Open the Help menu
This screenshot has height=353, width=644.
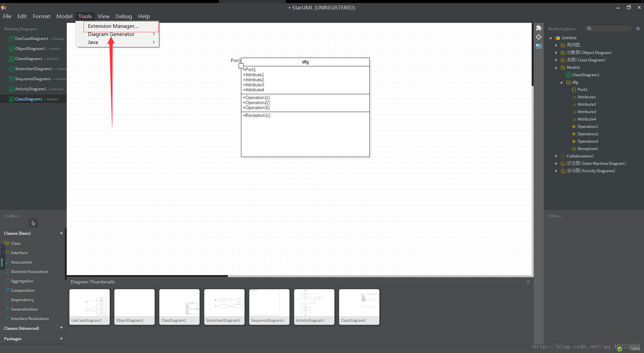point(144,16)
